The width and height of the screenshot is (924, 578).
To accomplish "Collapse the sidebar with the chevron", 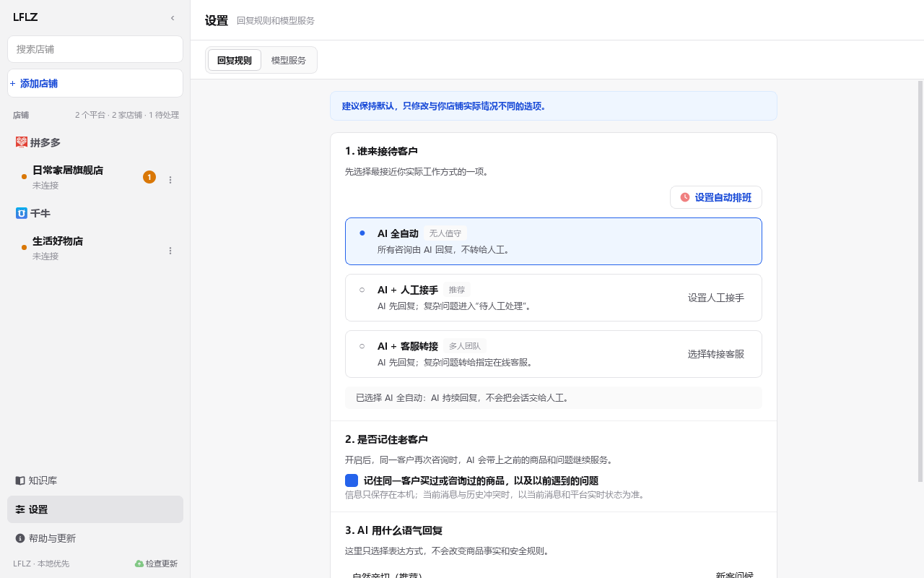I will tap(173, 17).
